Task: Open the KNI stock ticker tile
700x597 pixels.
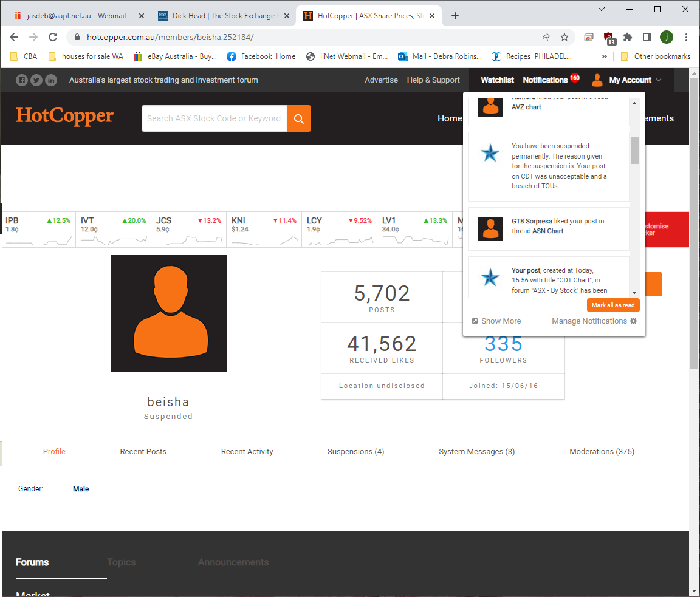Action: [264, 230]
